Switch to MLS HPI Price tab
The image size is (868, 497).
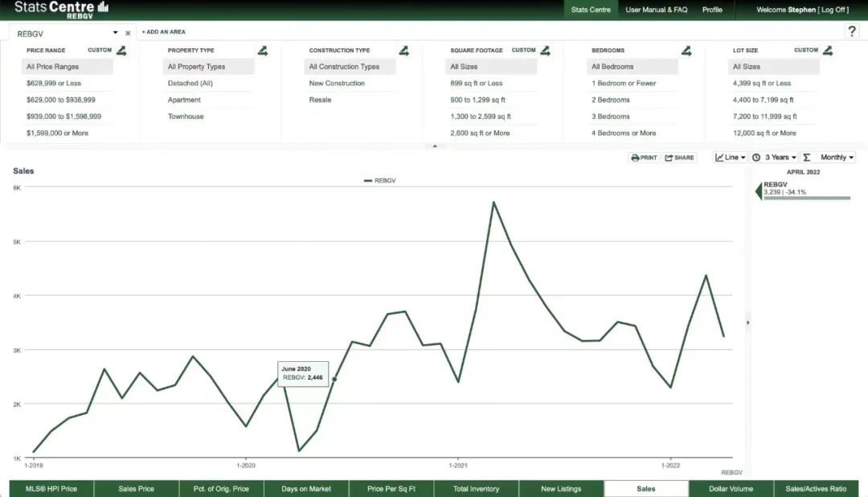[51, 489]
